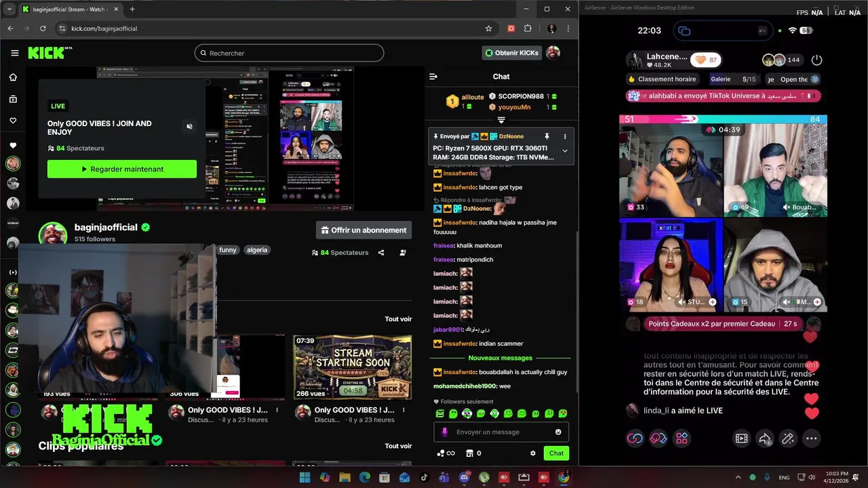Click the follow user icon next to share
The height and width of the screenshot is (488, 868).
click(403, 252)
